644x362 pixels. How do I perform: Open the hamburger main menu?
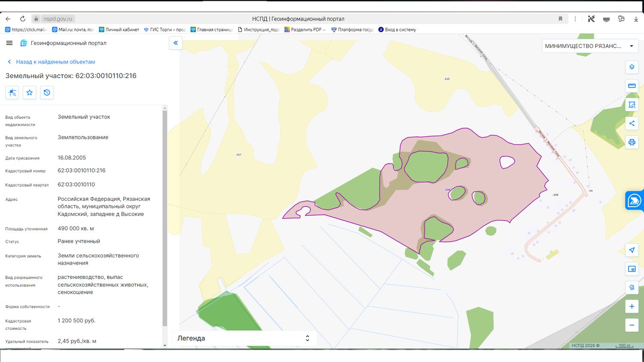click(x=9, y=43)
